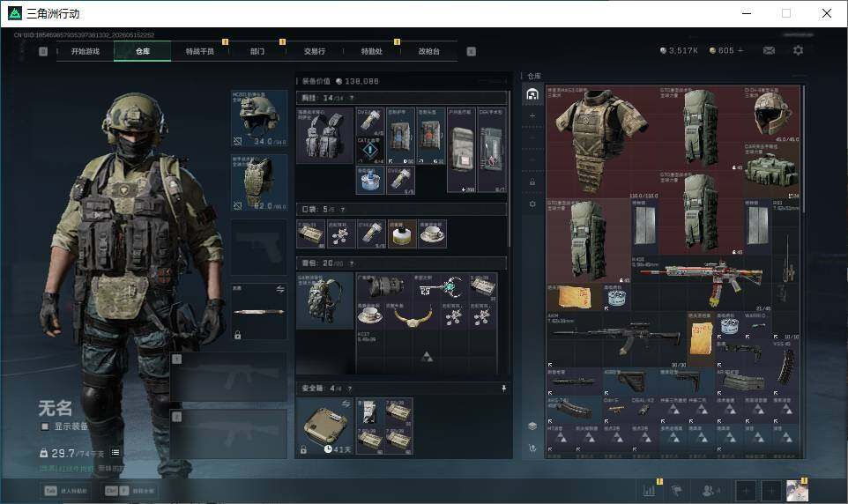Click the plus beside the 605 currency
The image size is (848, 504).
[x=740, y=50]
